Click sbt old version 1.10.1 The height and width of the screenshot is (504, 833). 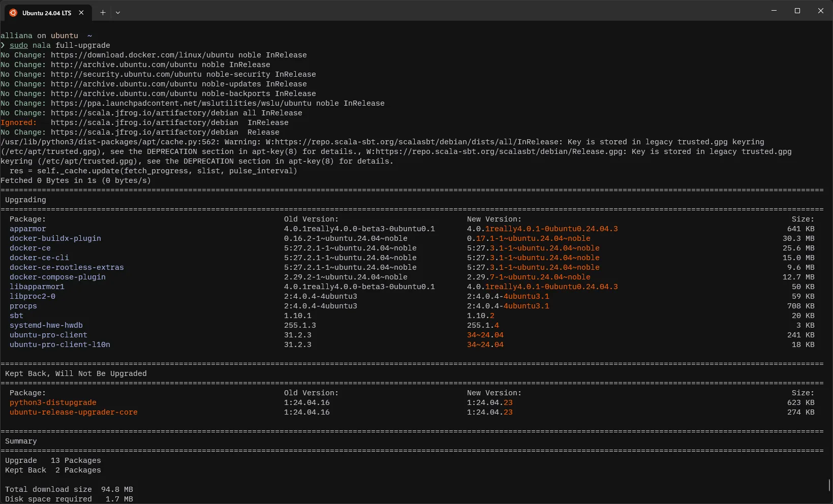tap(298, 316)
